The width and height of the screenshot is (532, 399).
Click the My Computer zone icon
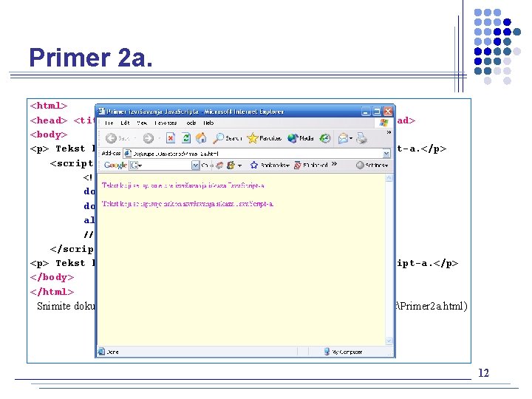tap(327, 352)
